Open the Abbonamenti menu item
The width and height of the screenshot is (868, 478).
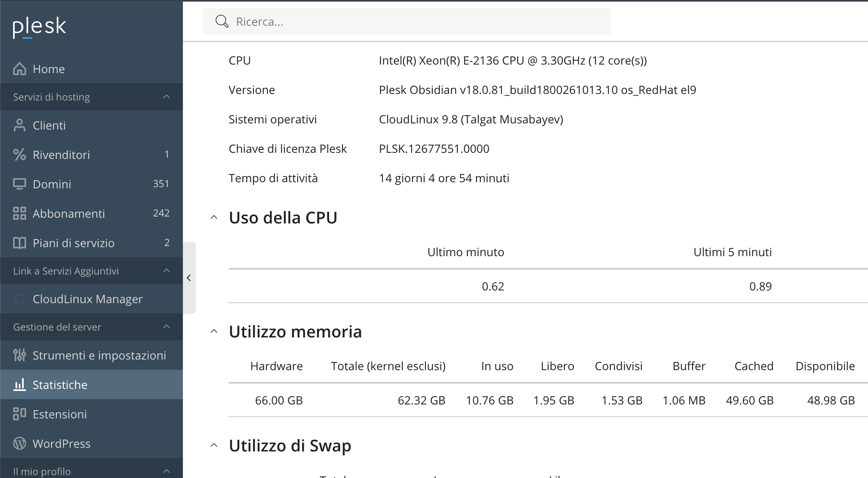coord(91,214)
